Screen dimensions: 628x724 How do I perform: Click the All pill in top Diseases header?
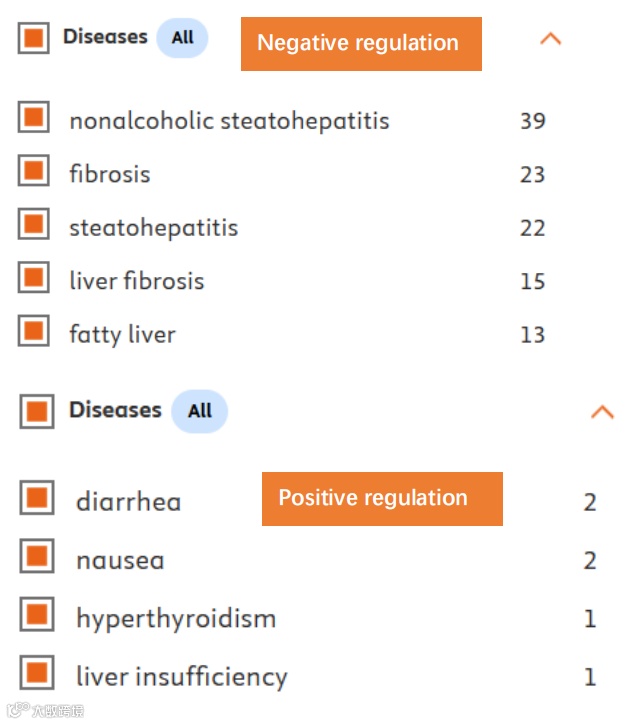pyautogui.click(x=182, y=38)
